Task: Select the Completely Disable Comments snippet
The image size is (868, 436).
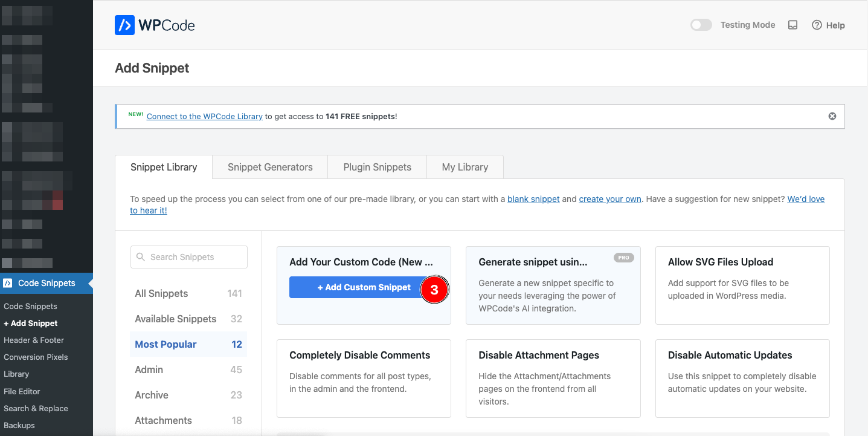Action: click(364, 379)
